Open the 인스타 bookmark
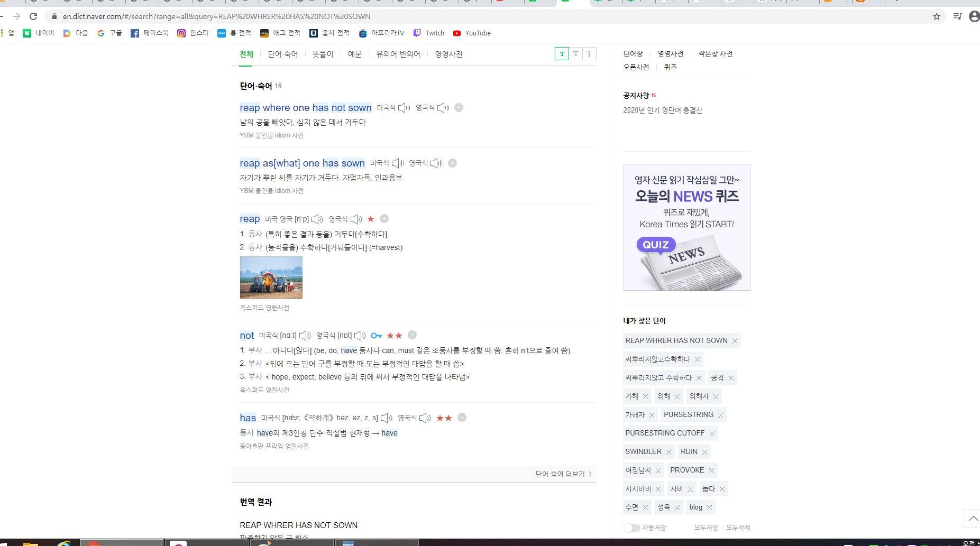Screen dimensions: 980x546 pyautogui.click(x=193, y=33)
